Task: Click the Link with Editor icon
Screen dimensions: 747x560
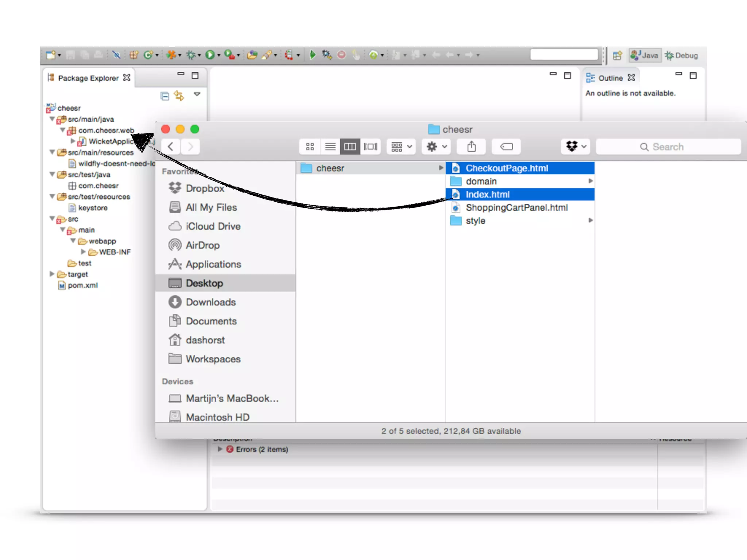Action: pos(179,96)
